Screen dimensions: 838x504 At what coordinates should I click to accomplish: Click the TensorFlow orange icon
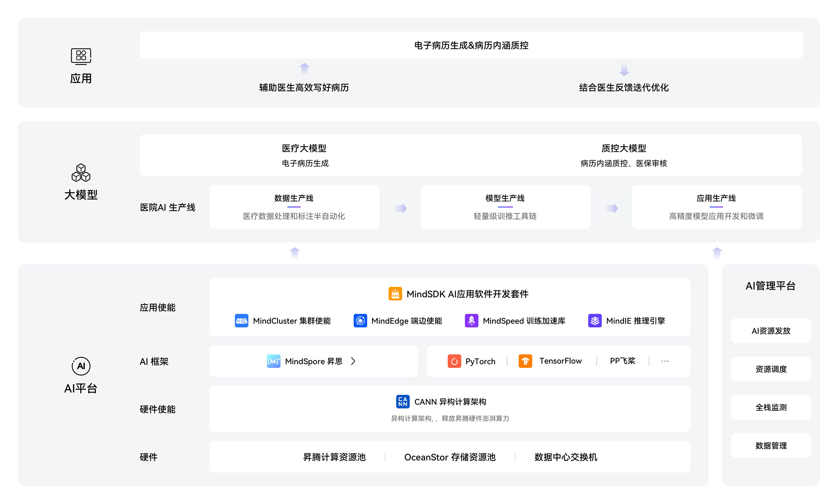point(525,361)
